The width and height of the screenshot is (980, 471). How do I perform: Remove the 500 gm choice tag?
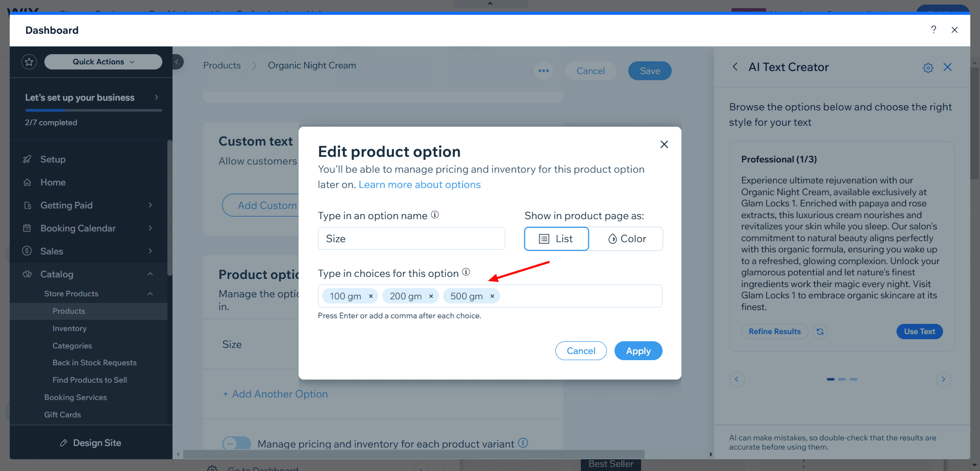pyautogui.click(x=492, y=296)
